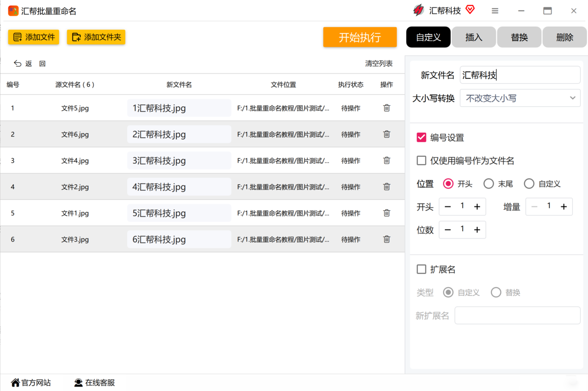
Task: Tick the 扩展名 checkbox
Action: click(x=421, y=269)
